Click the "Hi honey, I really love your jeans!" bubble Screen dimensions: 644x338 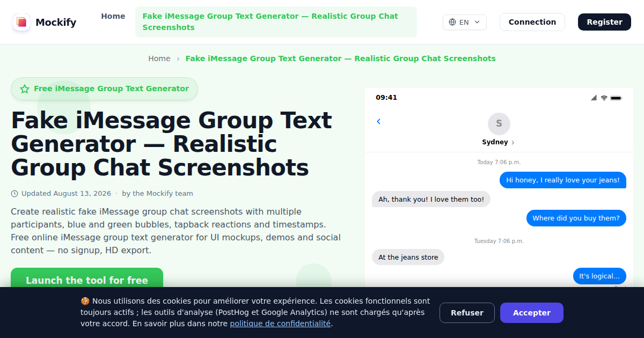click(563, 180)
